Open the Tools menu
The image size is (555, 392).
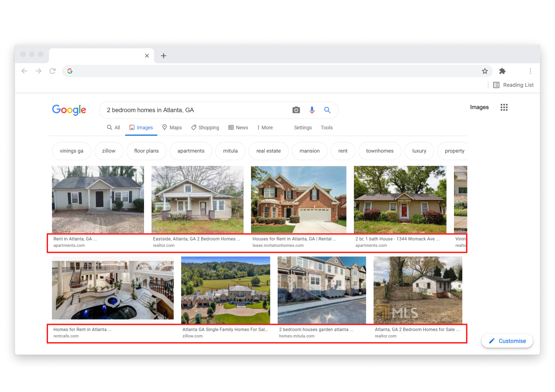(x=327, y=128)
